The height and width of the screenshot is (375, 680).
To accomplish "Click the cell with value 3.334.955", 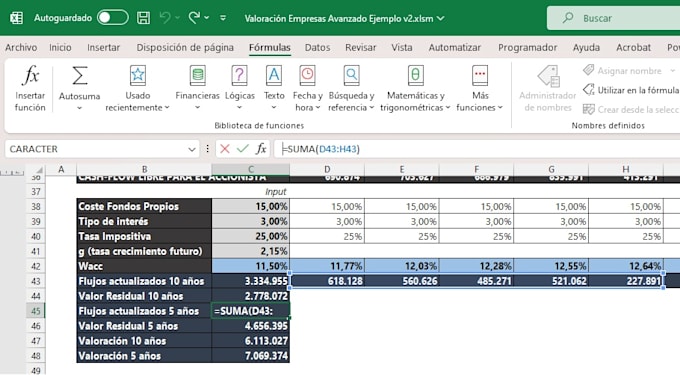I will [251, 281].
